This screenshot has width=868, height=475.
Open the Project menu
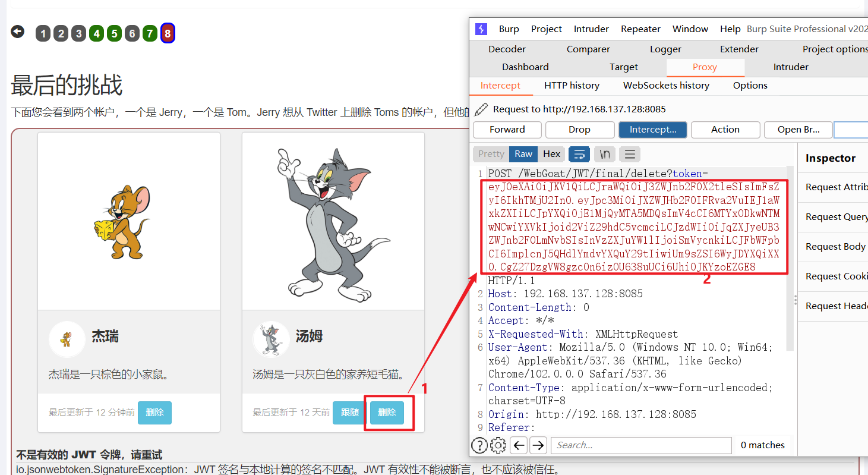tap(547, 29)
